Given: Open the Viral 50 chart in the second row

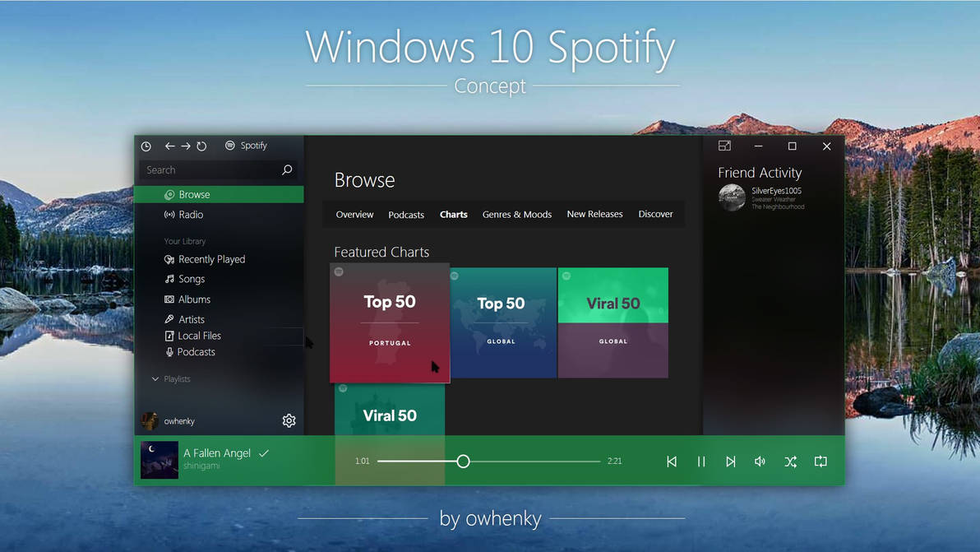Looking at the screenshot, I should tap(390, 410).
